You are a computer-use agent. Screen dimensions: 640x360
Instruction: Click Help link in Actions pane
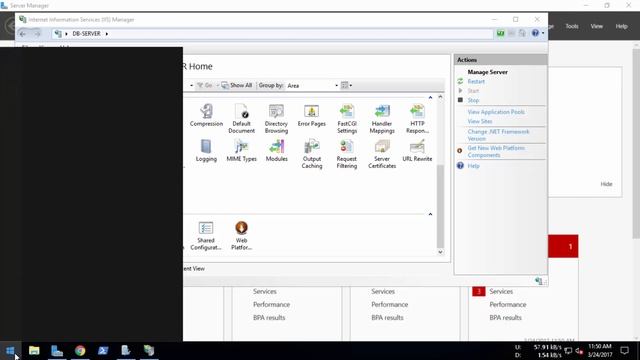pos(473,166)
